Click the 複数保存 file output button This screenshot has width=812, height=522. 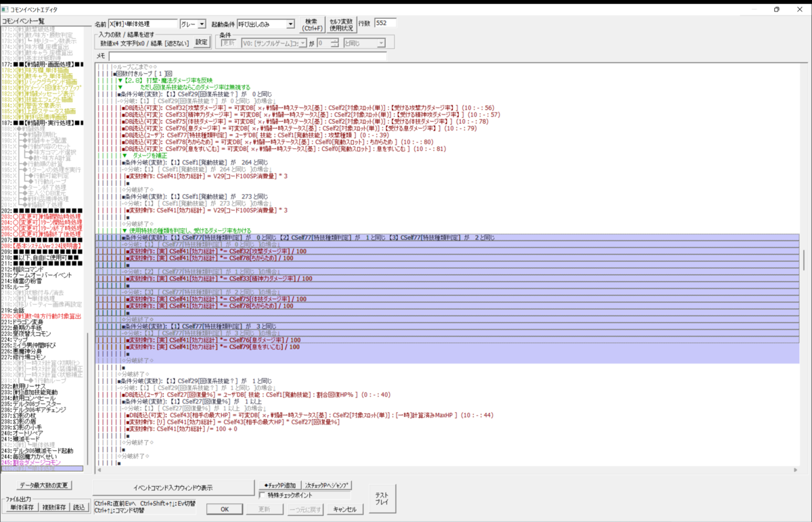54,507
